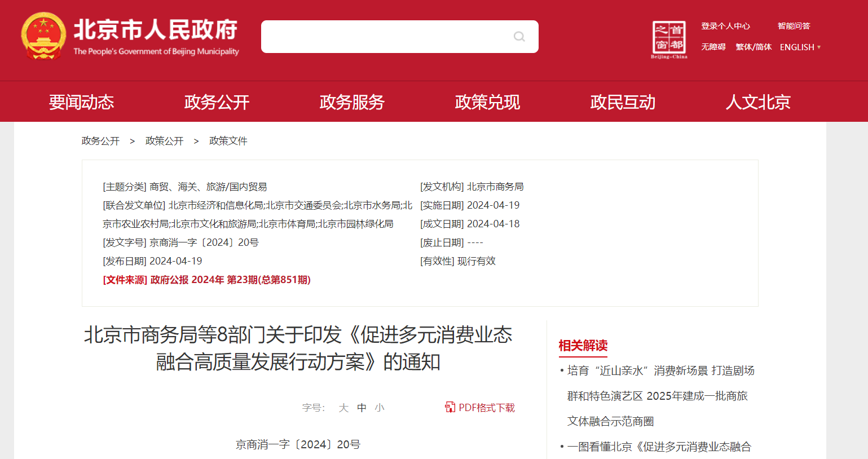The image size is (868, 459).
Task: Click the PDF格式下载 download icon
Action: [x=450, y=407]
